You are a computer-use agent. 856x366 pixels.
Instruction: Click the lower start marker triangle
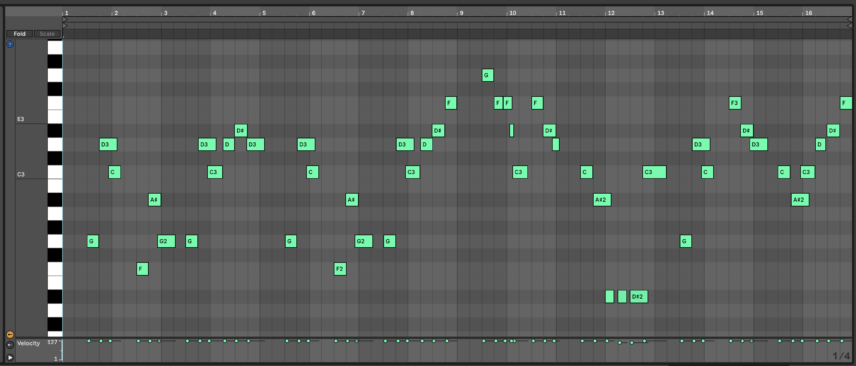66,25
